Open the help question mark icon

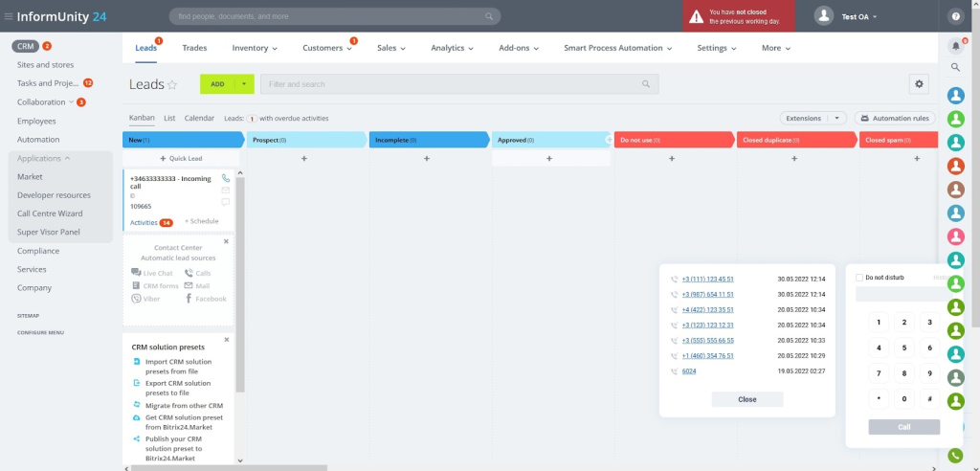955,17
